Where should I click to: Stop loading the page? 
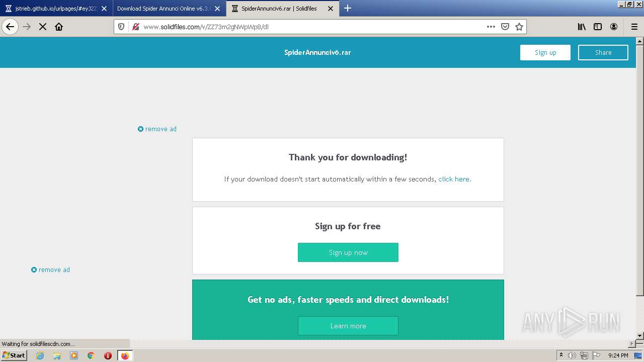coord(43,27)
